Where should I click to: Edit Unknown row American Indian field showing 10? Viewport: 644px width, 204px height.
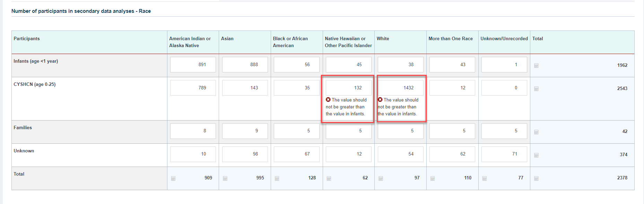click(193, 154)
